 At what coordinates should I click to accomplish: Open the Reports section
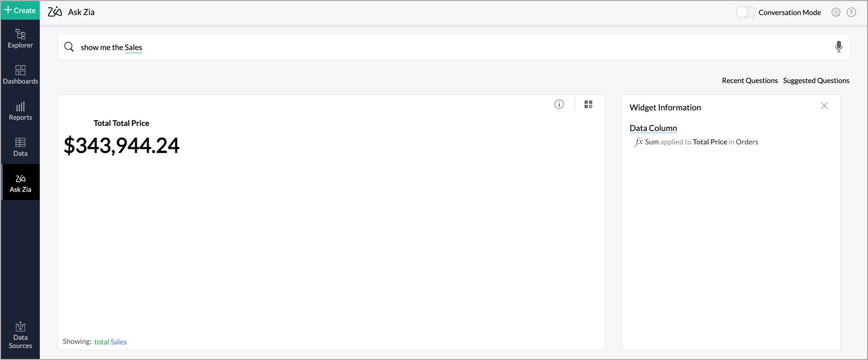pyautogui.click(x=20, y=111)
